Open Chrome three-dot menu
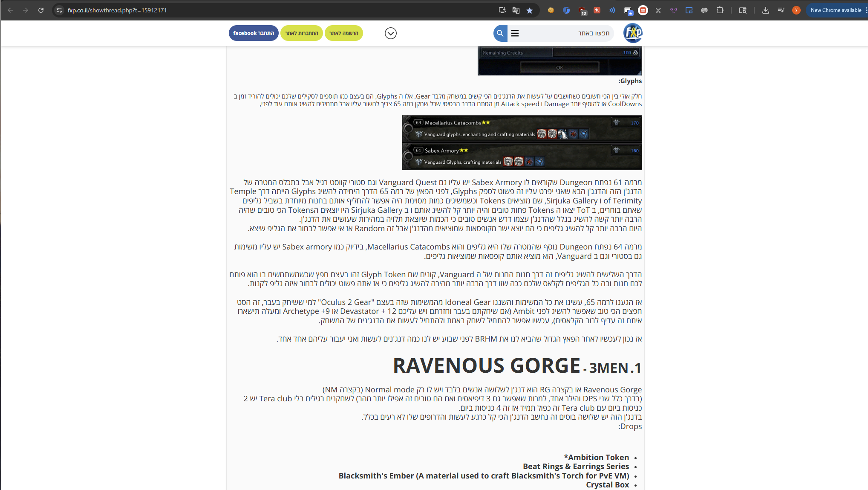Screen dimensions: 868x490 click(x=866, y=10)
